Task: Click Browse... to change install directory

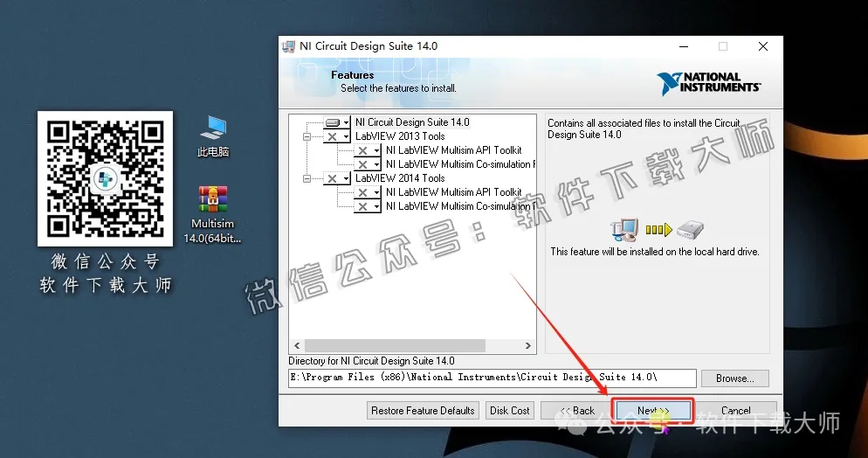Action: point(734,378)
